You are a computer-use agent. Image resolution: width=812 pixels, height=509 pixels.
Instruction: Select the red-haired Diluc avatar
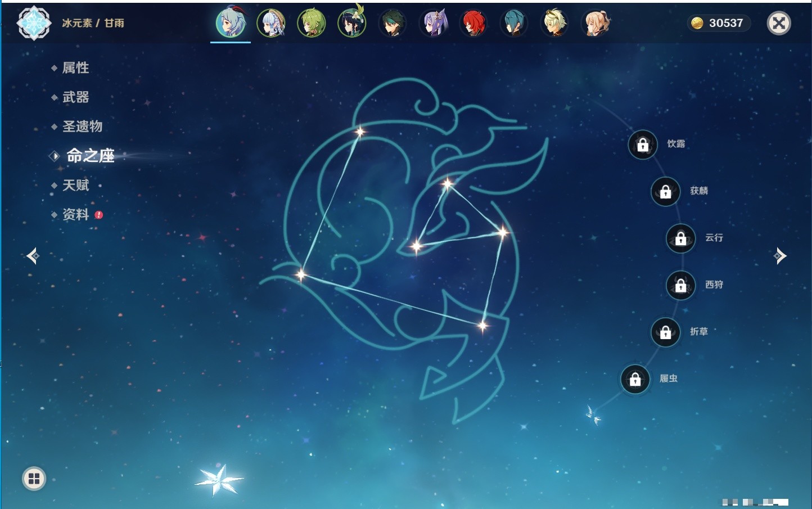473,24
